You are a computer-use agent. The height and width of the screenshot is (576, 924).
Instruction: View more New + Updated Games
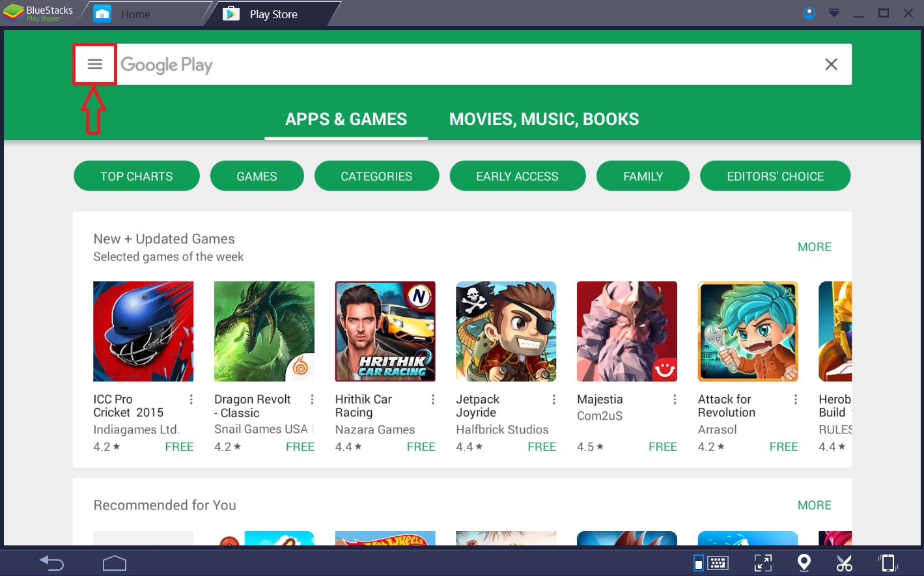click(x=814, y=247)
